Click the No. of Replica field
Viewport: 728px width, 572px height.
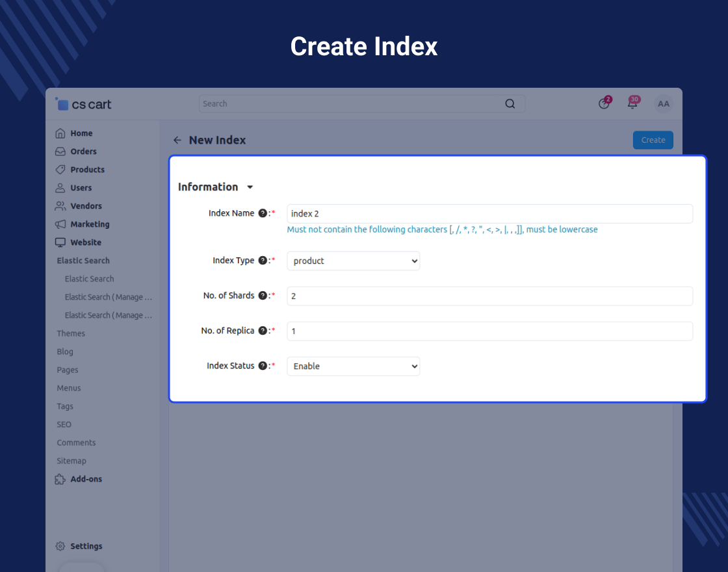coord(489,331)
